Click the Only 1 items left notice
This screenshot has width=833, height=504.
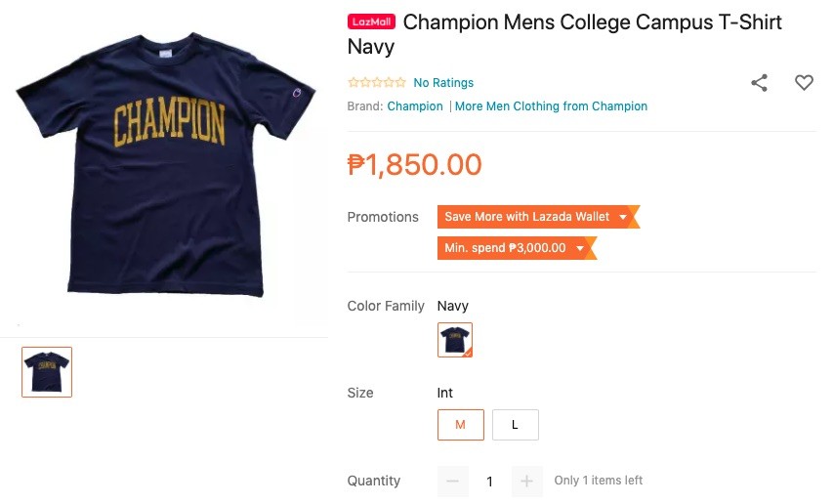[x=599, y=481]
